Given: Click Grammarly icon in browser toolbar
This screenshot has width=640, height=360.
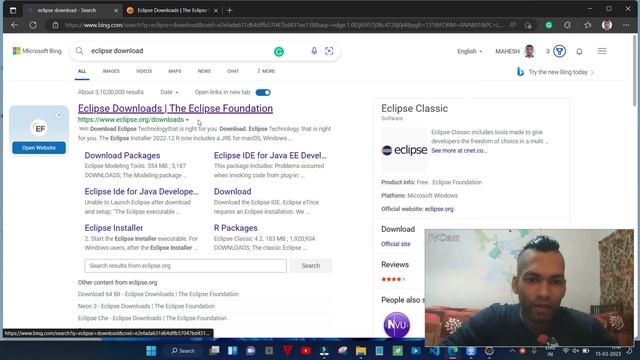Looking at the screenshot, I should [x=549, y=25].
